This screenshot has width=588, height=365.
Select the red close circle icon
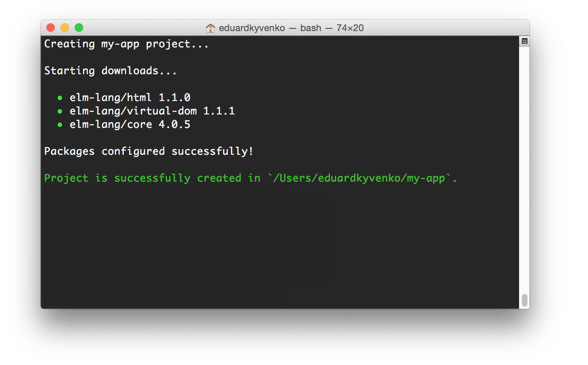click(51, 27)
